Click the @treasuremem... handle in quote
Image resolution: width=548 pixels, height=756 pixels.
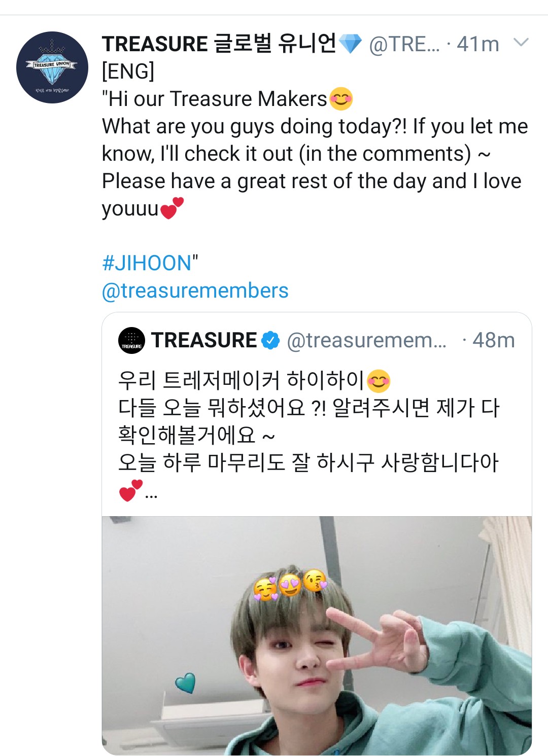(x=367, y=340)
